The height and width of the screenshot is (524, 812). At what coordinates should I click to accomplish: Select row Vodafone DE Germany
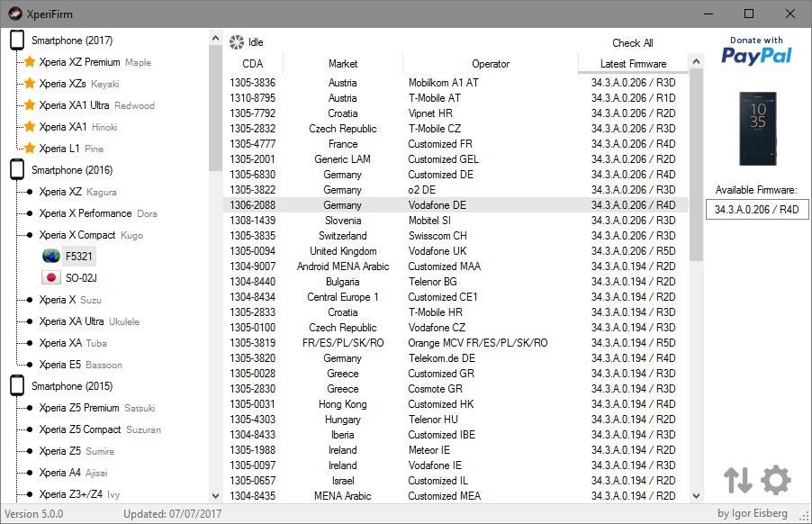(456, 205)
